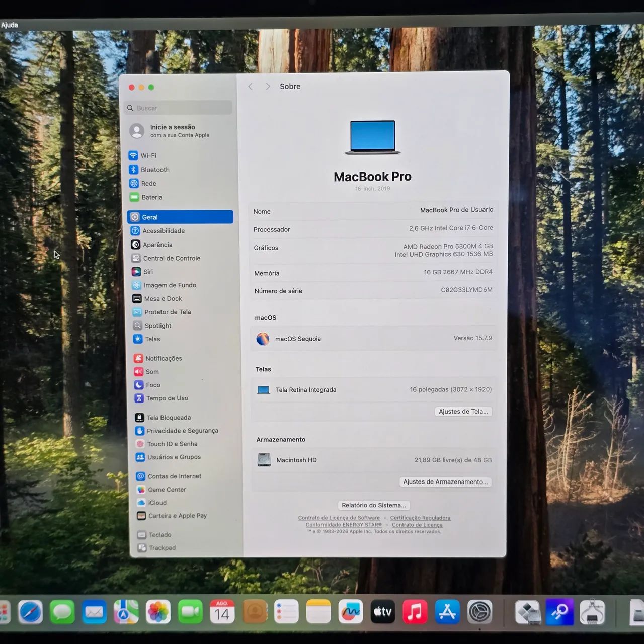Click the Buscar search field
644x644 pixels.
tap(178, 108)
